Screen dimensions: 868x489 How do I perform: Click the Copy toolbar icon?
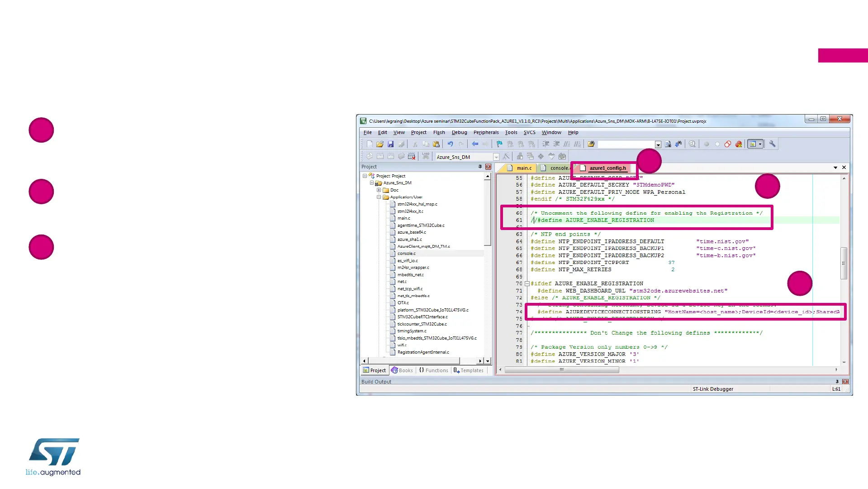[426, 144]
